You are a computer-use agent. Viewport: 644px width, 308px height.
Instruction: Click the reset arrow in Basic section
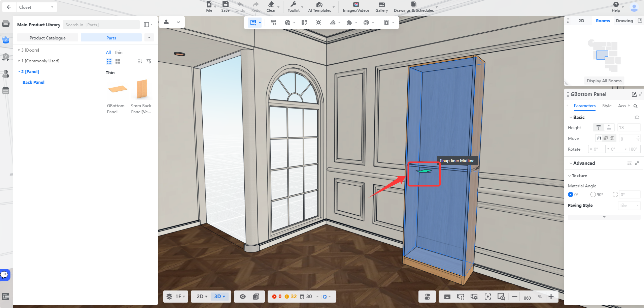tap(637, 117)
